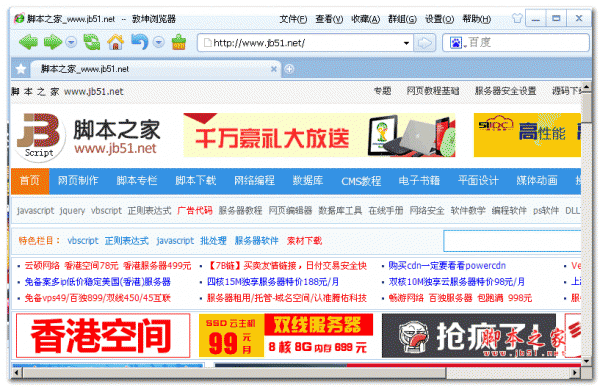Click 批处理 in 特色栏目 row
The height and width of the screenshot is (387, 600).
point(213,241)
